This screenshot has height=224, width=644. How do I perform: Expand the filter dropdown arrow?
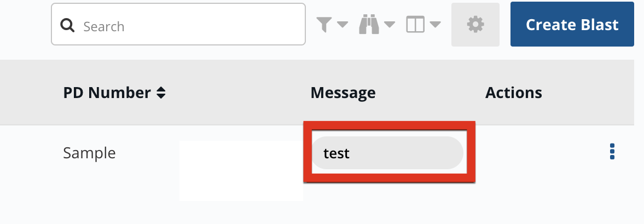pyautogui.click(x=343, y=25)
